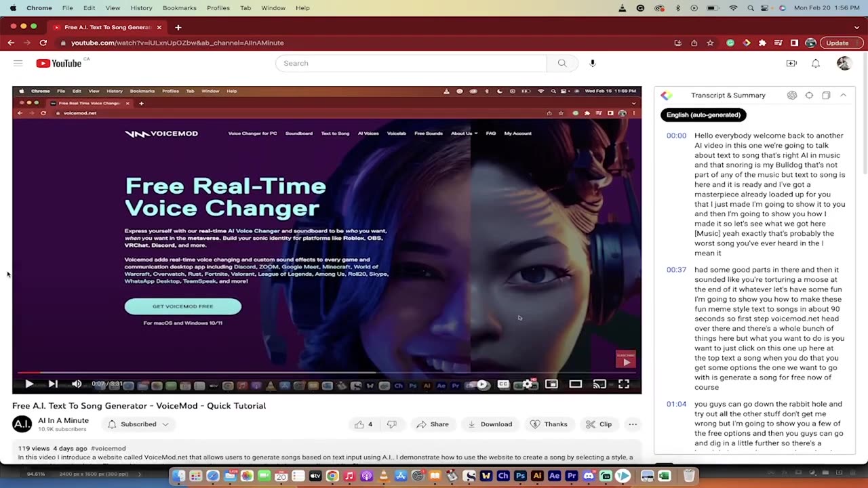Open the video player settings gear
Screen dimensions: 868x488
tap(528, 384)
